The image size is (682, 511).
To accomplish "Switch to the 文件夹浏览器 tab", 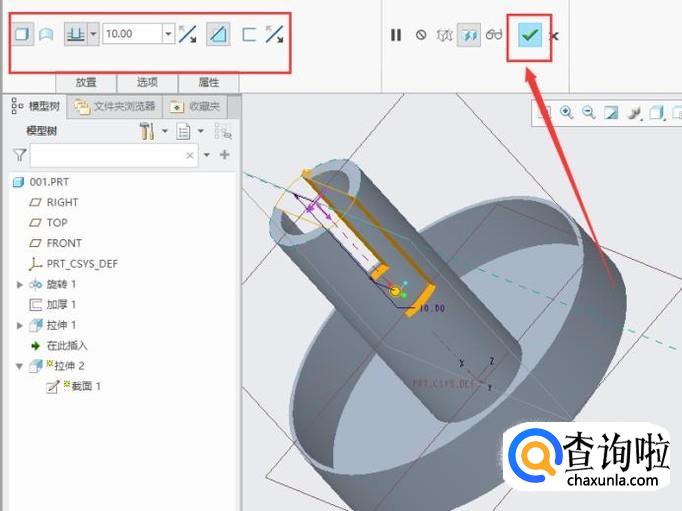I will pos(115,106).
